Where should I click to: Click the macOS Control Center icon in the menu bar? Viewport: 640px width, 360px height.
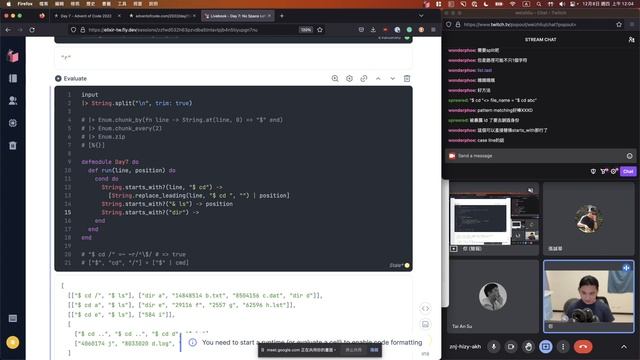(x=573, y=4)
